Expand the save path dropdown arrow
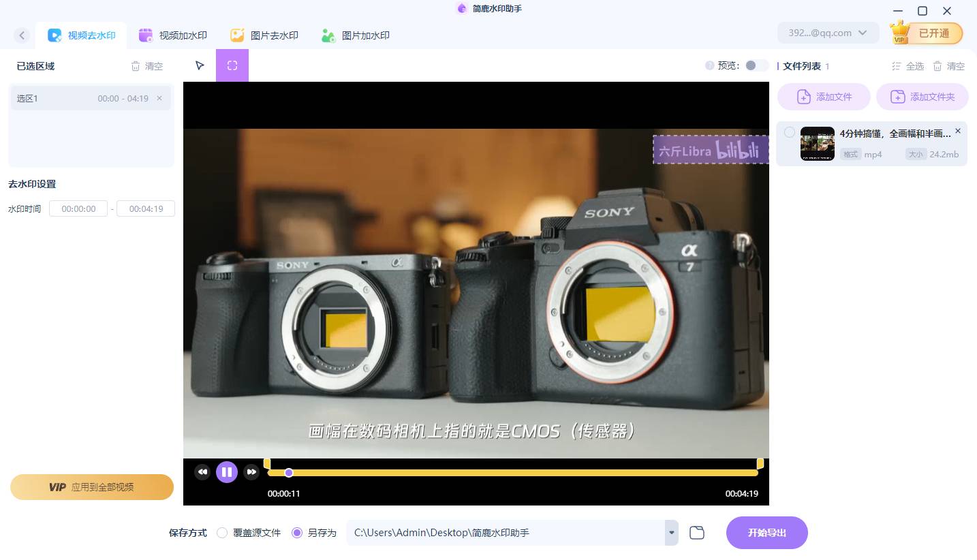This screenshot has width=977, height=560. 672,533
